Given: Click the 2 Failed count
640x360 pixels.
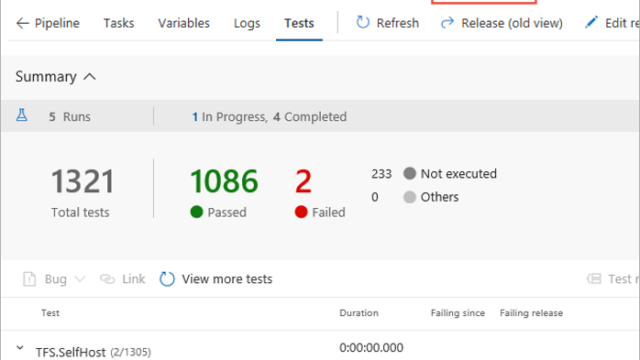Looking at the screenshot, I should (x=303, y=181).
